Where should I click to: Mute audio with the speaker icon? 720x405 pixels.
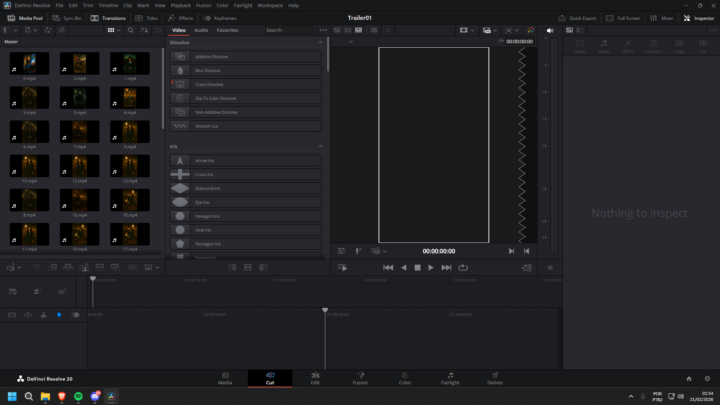(x=550, y=31)
